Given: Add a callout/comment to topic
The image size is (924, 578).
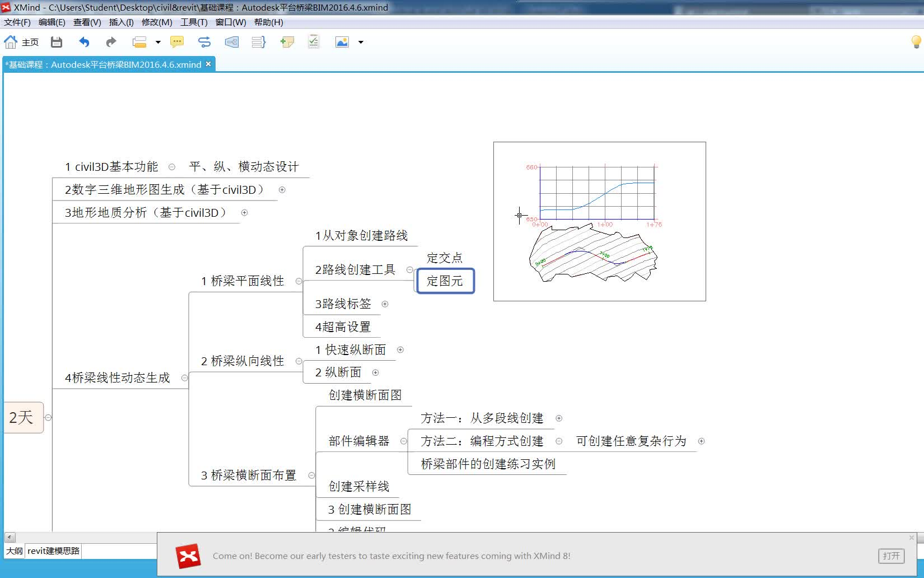Looking at the screenshot, I should pyautogui.click(x=177, y=42).
